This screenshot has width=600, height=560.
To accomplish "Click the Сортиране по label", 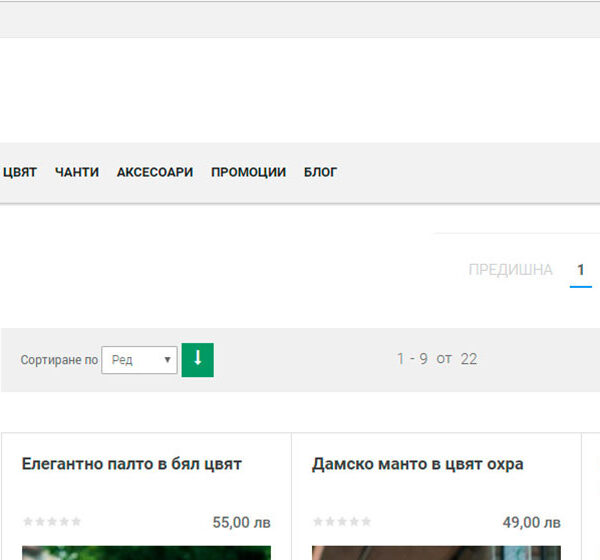I will 59,360.
